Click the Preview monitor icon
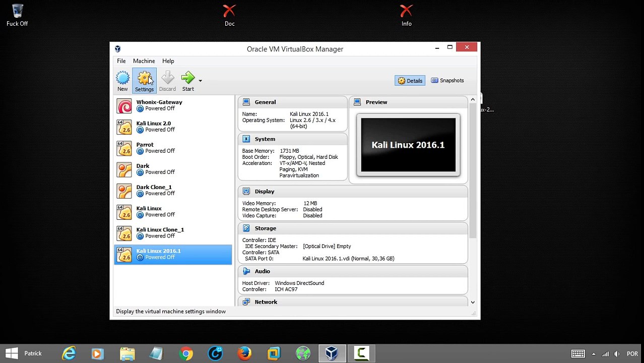This screenshot has width=644, height=363. pos(357,102)
